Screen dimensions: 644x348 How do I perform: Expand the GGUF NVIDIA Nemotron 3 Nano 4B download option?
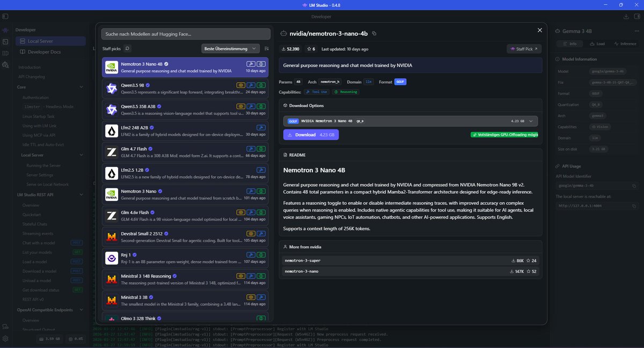[411, 121]
